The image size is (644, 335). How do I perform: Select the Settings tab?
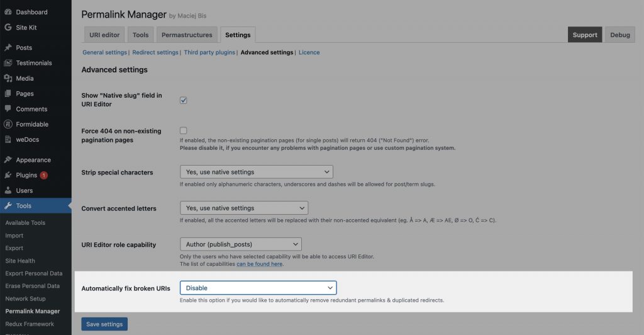(238, 35)
